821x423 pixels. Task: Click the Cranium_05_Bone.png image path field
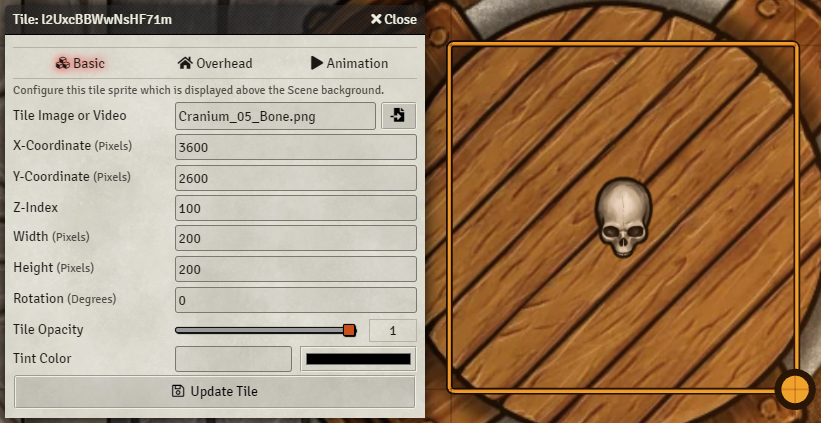pyautogui.click(x=275, y=116)
